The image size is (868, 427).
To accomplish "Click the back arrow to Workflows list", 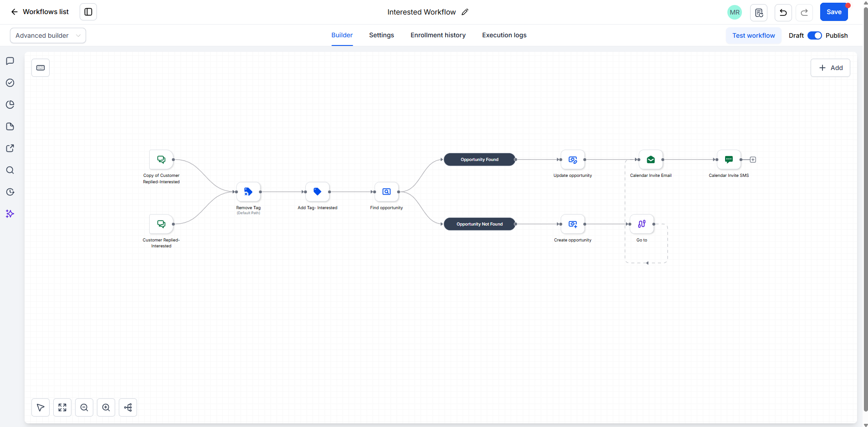I will [x=15, y=12].
